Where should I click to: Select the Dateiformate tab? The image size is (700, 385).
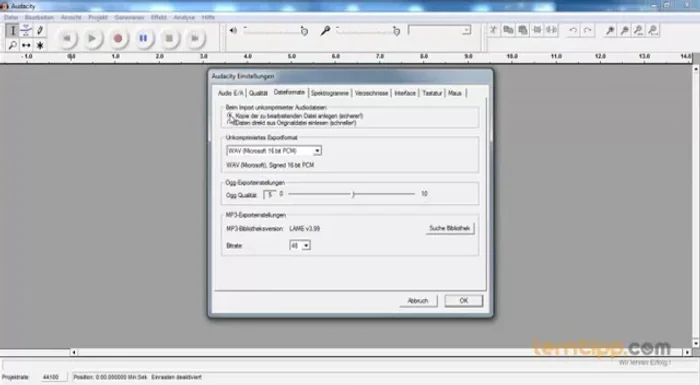(289, 92)
